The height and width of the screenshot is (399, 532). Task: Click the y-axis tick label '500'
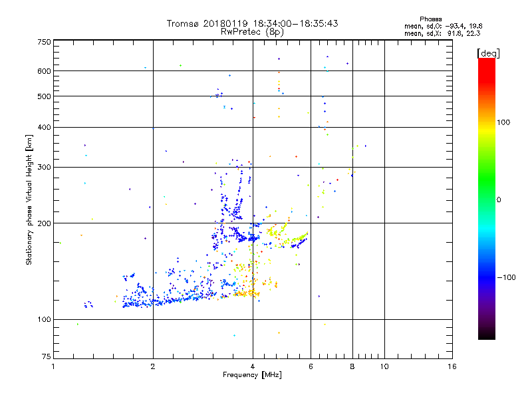[x=44, y=96]
